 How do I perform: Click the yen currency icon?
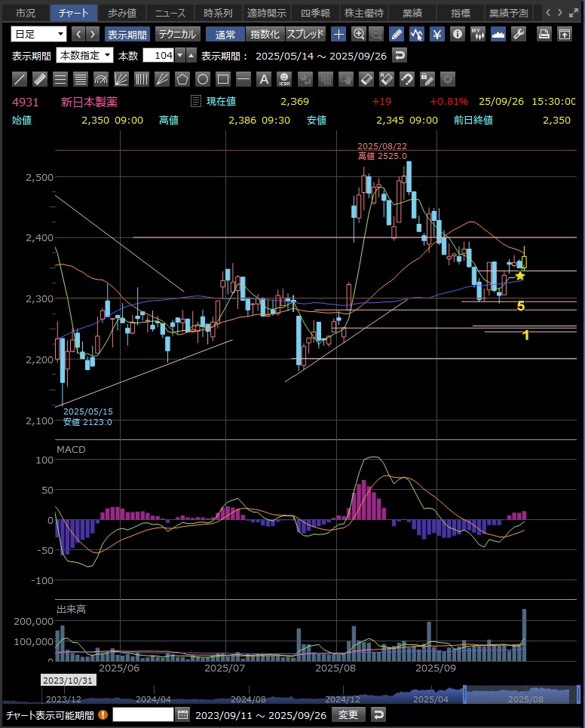(437, 34)
